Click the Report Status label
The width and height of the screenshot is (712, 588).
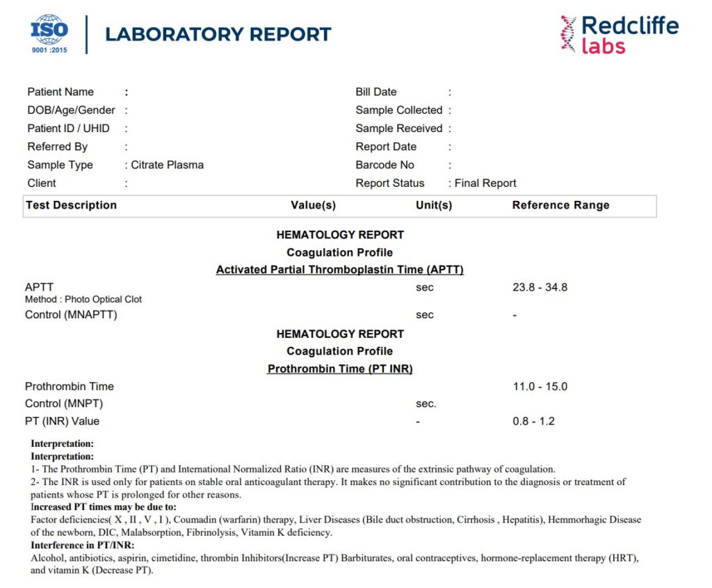pyautogui.click(x=390, y=183)
